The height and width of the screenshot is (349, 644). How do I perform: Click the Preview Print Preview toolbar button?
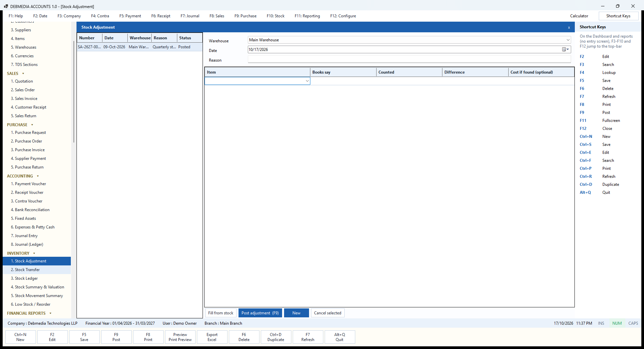(180, 337)
